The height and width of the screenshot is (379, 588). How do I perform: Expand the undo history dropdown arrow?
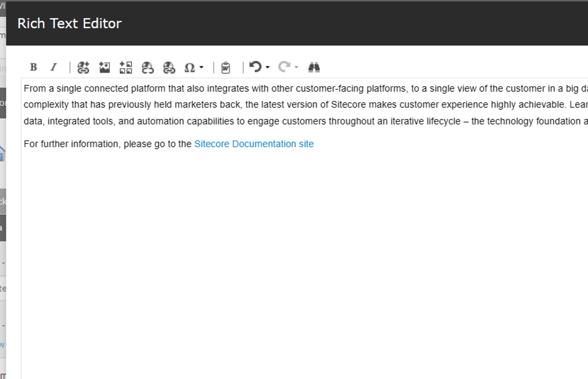point(268,68)
